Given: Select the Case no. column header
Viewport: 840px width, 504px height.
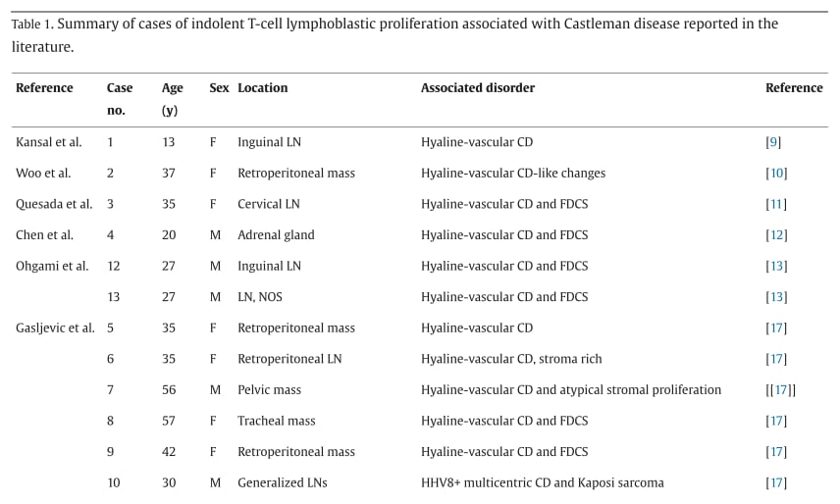Looking at the screenshot, I should point(120,99).
